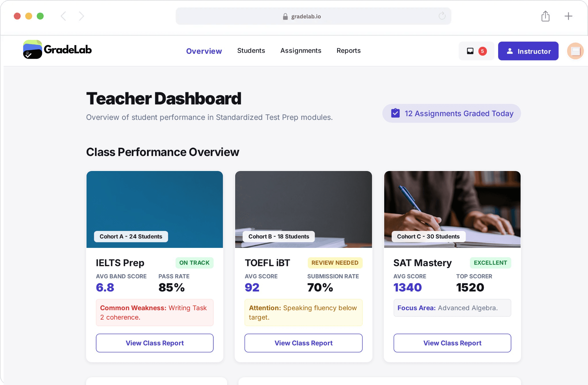Screen dimensions: 588x385
Task: Click the IELTS Prep card title
Action: [120, 263]
